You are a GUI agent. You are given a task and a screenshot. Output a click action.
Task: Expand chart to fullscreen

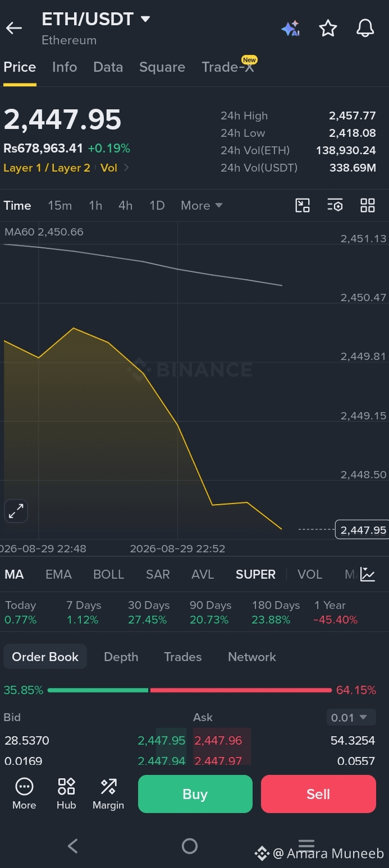[x=16, y=511]
